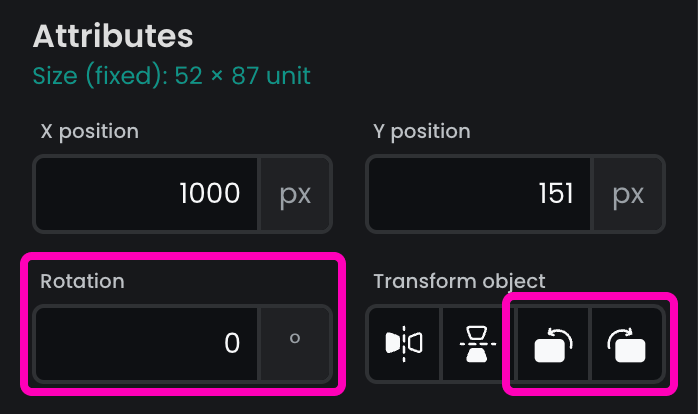Viewport: 698px width, 414px height.
Task: Click the Size (fixed) label text
Action: [x=91, y=75]
